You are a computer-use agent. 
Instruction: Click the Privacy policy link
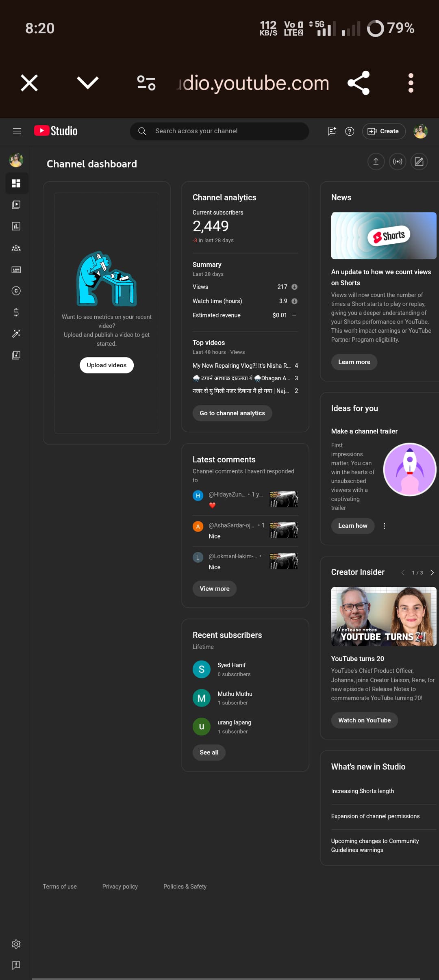120,887
